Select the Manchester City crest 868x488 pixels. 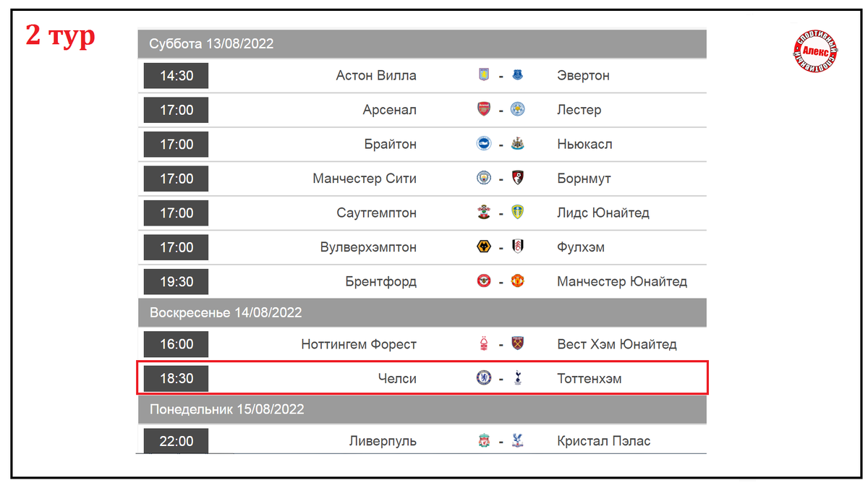click(x=484, y=178)
